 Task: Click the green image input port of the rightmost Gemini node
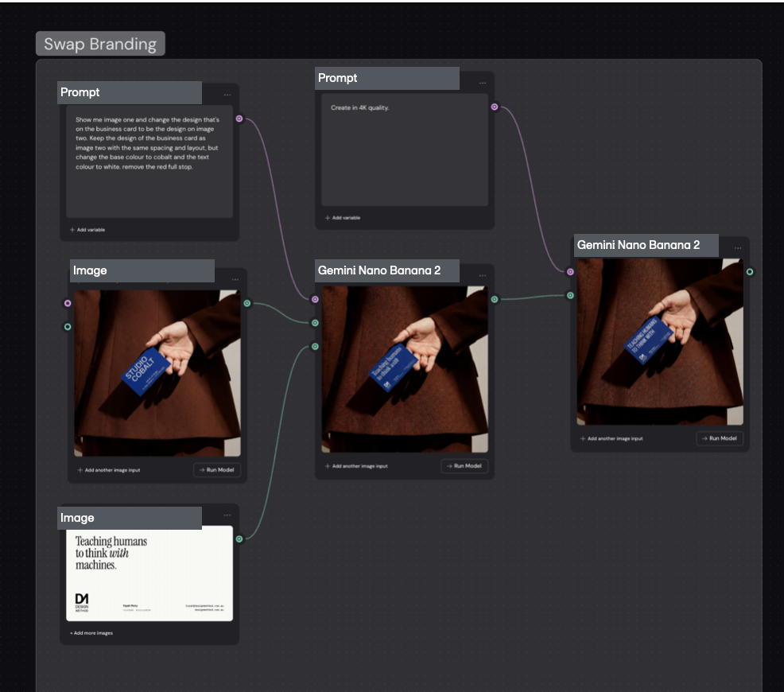pyautogui.click(x=570, y=296)
